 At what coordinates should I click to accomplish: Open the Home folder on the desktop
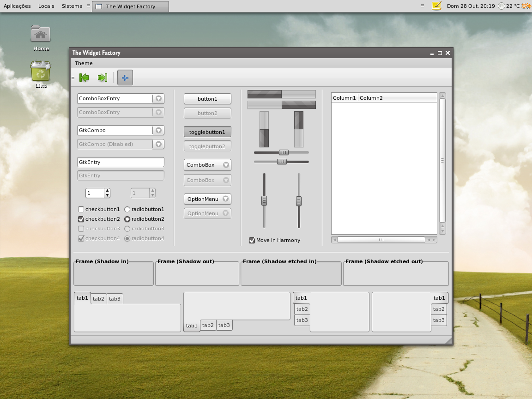(40, 34)
